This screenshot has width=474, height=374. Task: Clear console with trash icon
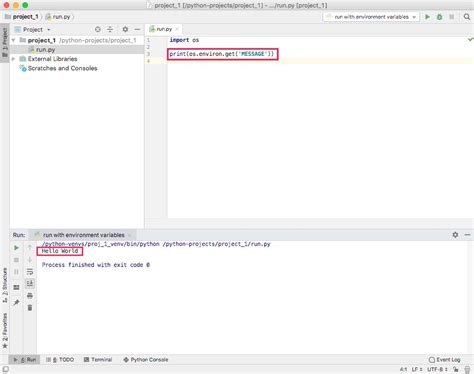click(30, 308)
